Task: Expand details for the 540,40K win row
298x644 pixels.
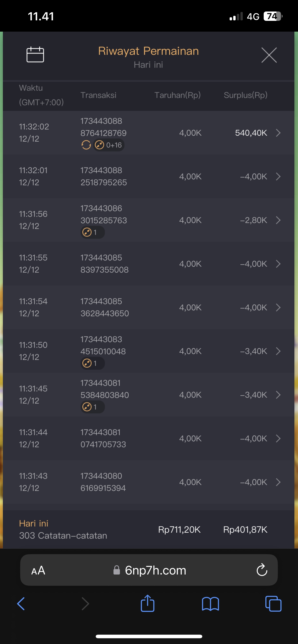Action: pos(278,133)
